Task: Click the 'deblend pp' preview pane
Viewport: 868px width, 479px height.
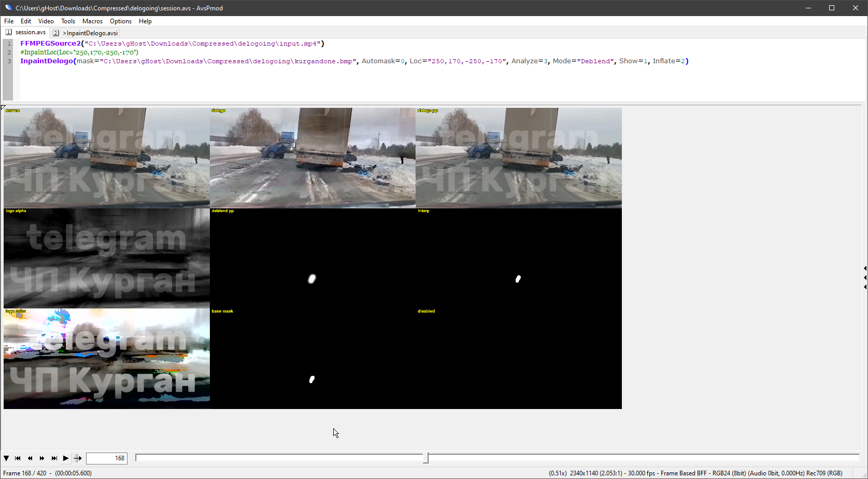Action: pos(312,258)
